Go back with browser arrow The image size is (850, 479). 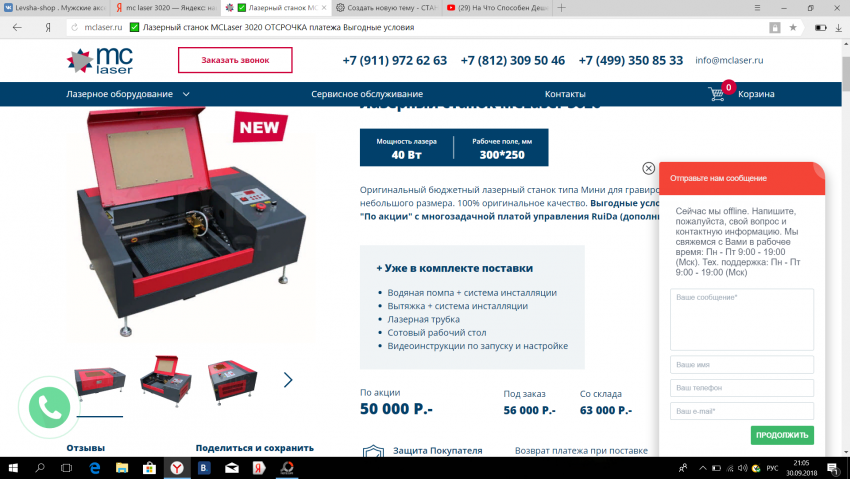pyautogui.click(x=17, y=27)
